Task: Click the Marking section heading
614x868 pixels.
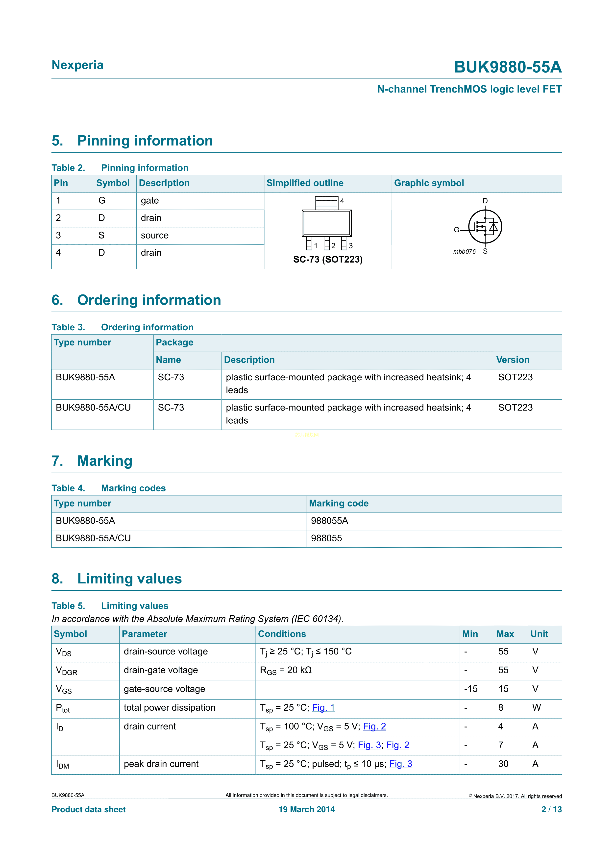Action: point(105,461)
